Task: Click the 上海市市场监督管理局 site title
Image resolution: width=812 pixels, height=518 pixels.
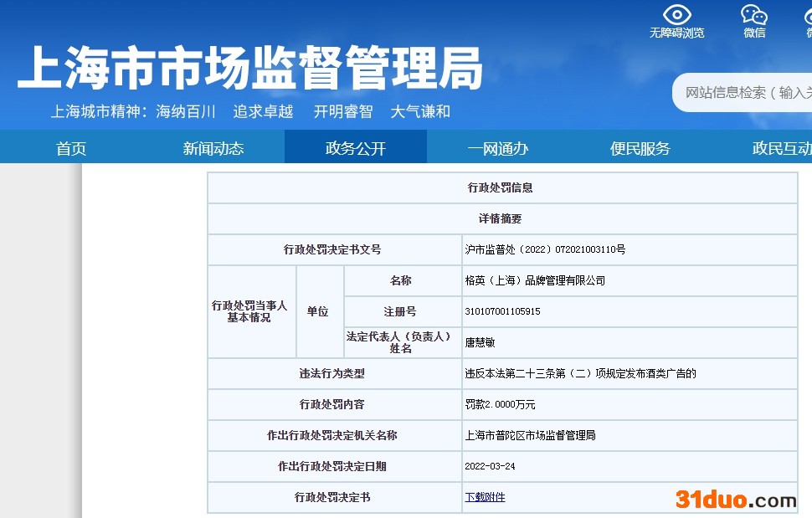Action: point(249,67)
